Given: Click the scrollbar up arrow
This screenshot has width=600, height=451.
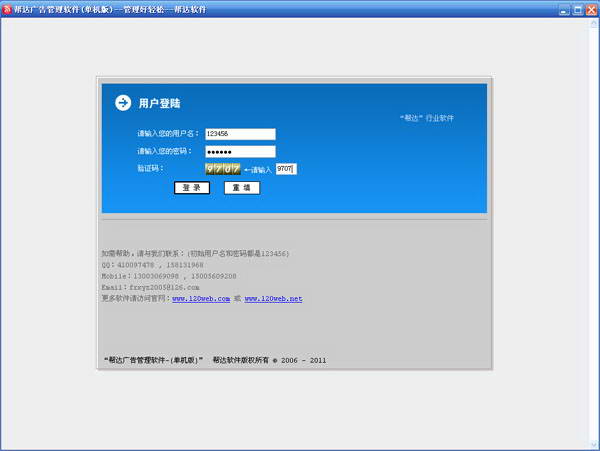Looking at the screenshot, I should point(593,23).
